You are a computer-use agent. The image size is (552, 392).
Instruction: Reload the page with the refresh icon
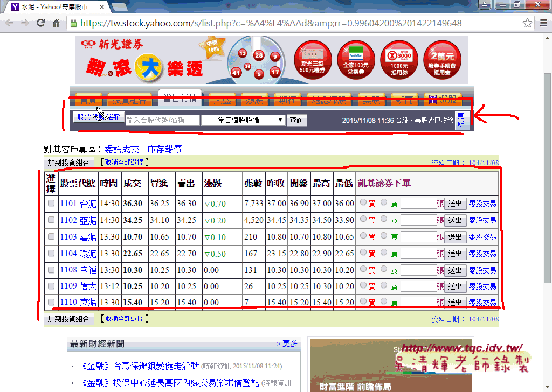click(x=40, y=23)
